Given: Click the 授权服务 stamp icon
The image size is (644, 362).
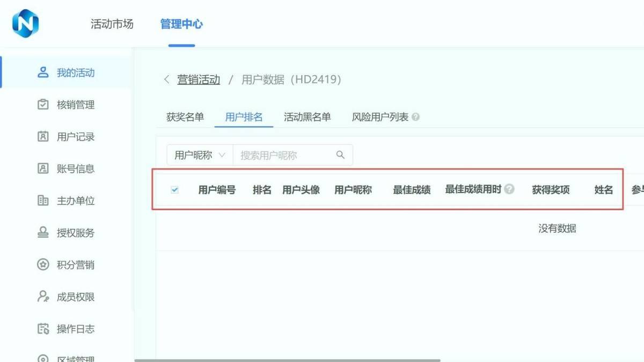Looking at the screenshot, I should click(43, 233).
